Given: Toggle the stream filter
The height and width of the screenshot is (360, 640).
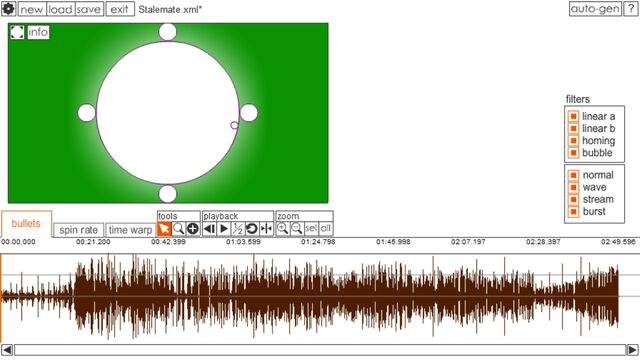Looking at the screenshot, I should coord(573,200).
